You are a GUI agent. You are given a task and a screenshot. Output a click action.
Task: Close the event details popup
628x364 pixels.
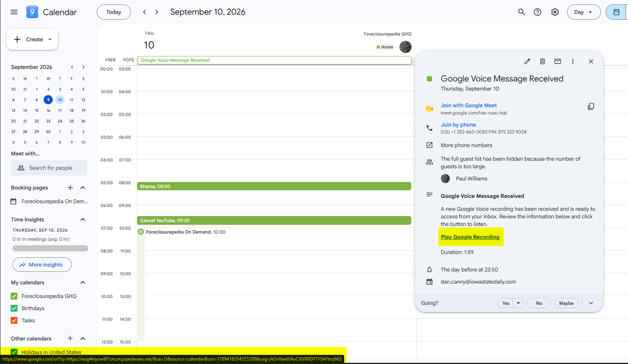pyautogui.click(x=591, y=61)
